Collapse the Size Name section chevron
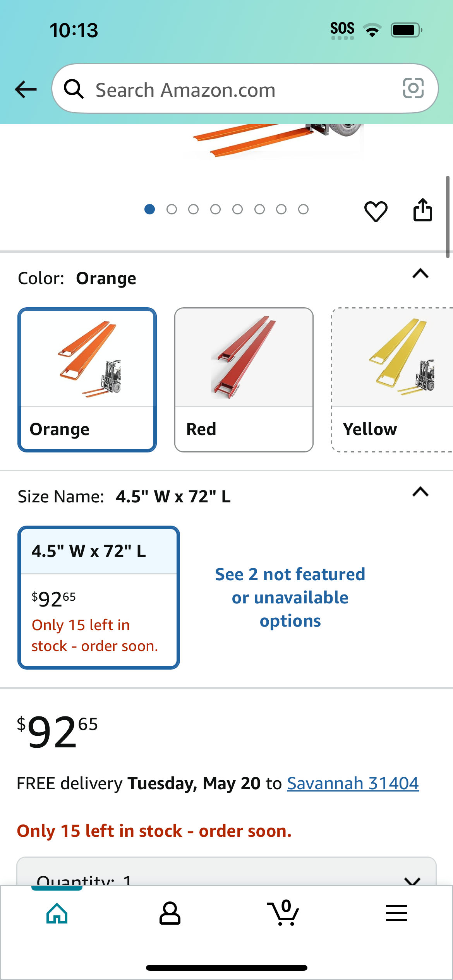This screenshot has width=453, height=980. point(420,492)
